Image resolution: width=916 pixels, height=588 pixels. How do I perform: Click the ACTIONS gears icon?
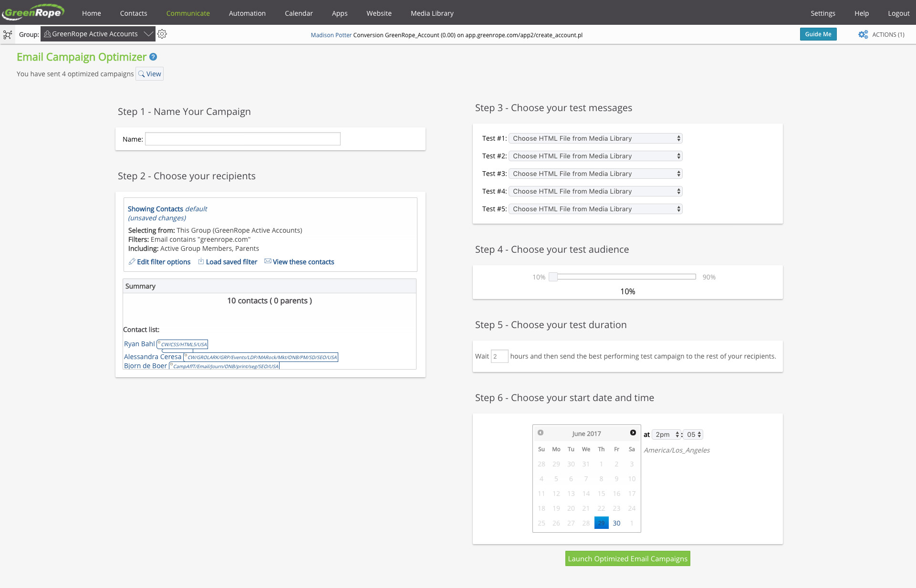point(863,34)
